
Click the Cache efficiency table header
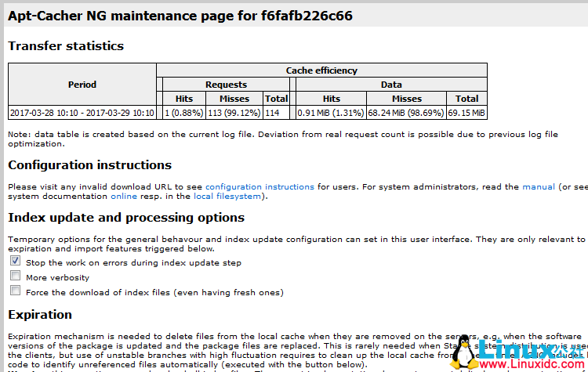click(x=321, y=70)
